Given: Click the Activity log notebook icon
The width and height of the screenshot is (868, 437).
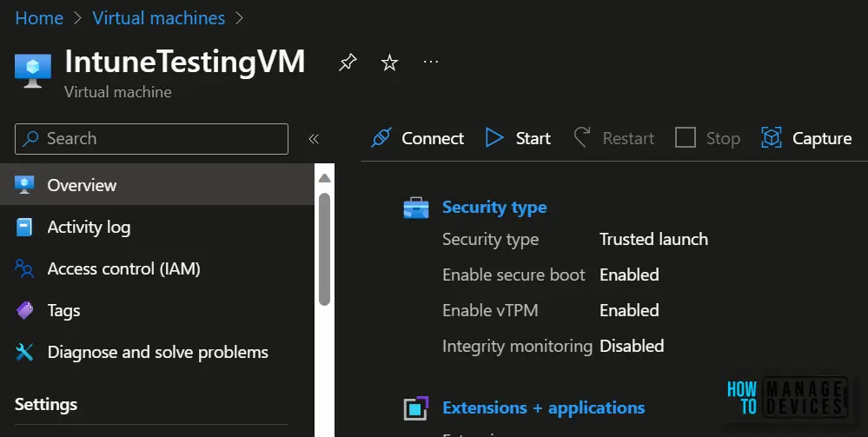Looking at the screenshot, I should pos(24,227).
